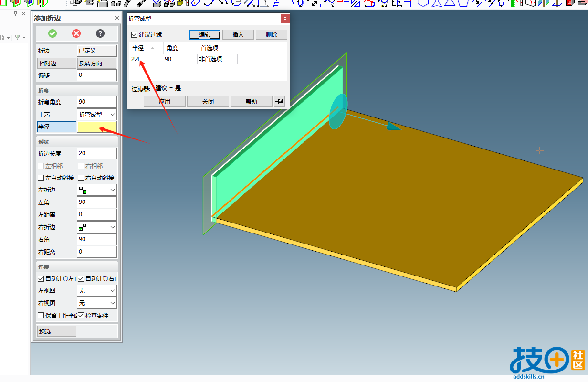Enable 右自动斜接 checkbox
The width and height of the screenshot is (588, 382).
click(81, 178)
